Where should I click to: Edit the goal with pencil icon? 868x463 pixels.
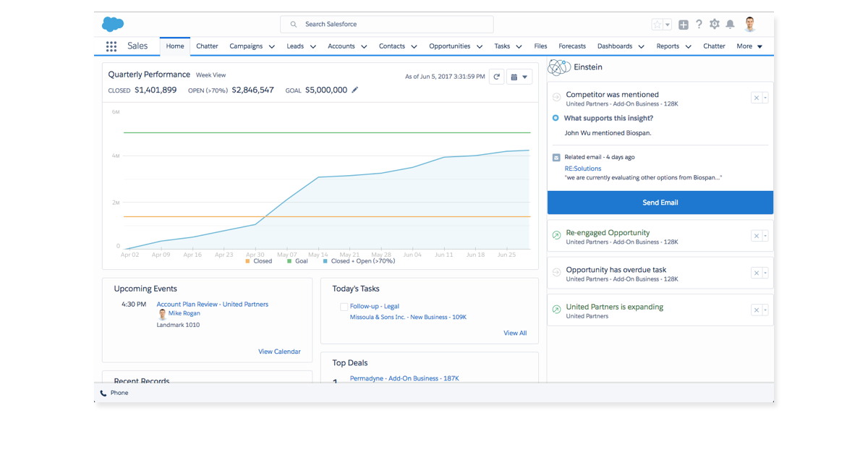pyautogui.click(x=354, y=90)
